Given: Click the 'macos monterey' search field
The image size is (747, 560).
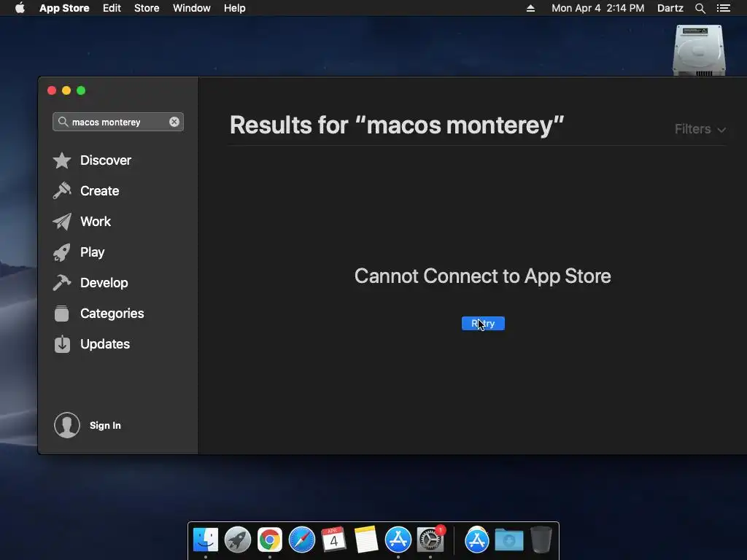Looking at the screenshot, I should click(118, 122).
